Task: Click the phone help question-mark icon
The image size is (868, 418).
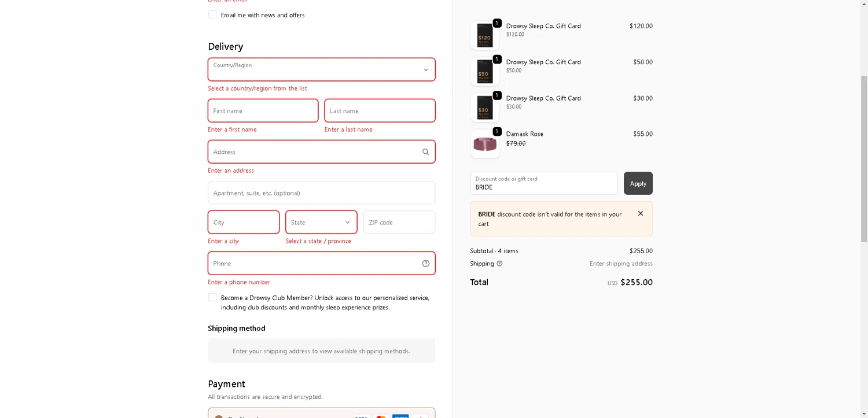Action: tap(425, 264)
